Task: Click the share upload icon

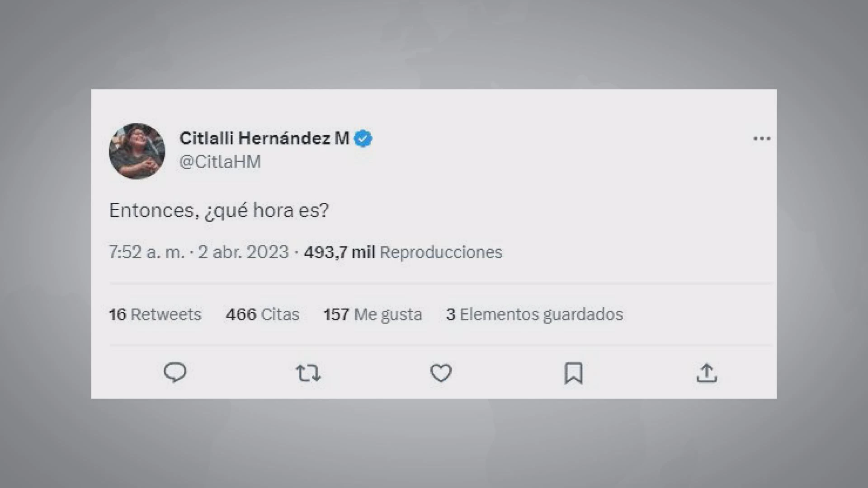Action: [707, 373]
